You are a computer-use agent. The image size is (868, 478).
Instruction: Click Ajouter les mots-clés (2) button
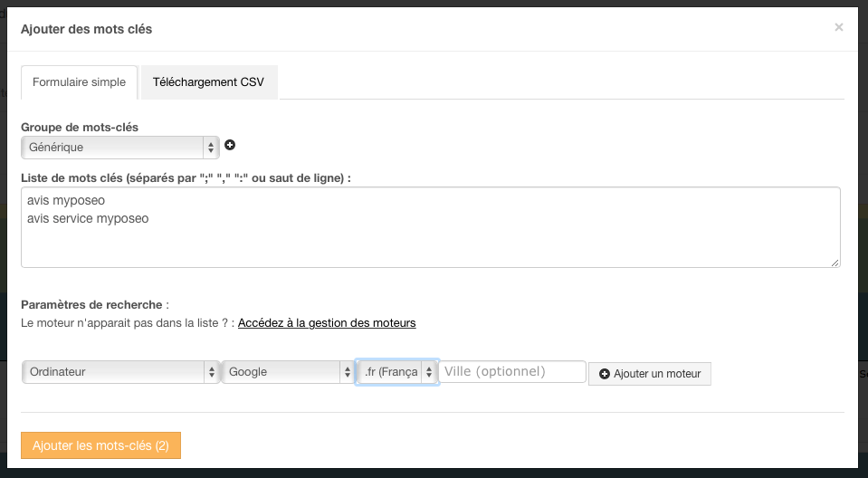coord(100,445)
